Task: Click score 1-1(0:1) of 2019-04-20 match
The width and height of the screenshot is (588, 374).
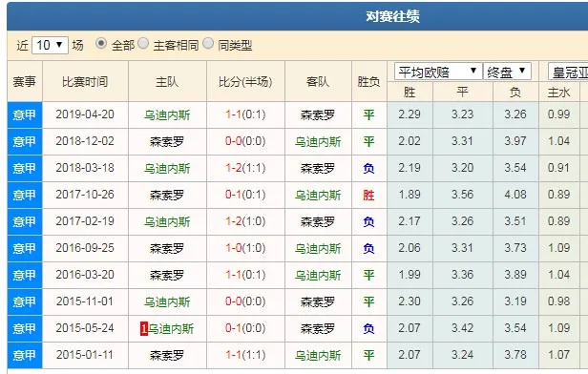Action: pyautogui.click(x=245, y=114)
